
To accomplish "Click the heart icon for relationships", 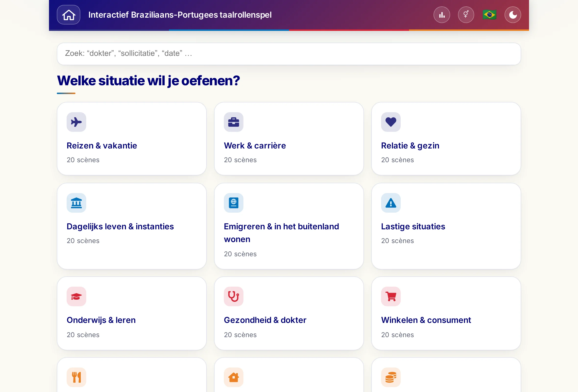I will 390,122.
